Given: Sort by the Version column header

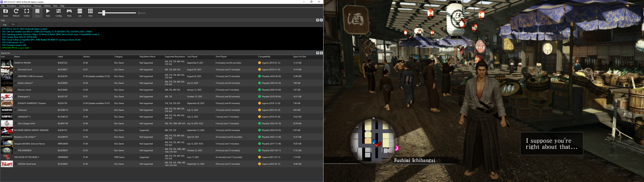Looking at the screenshot, I should pyautogui.click(x=98, y=57).
